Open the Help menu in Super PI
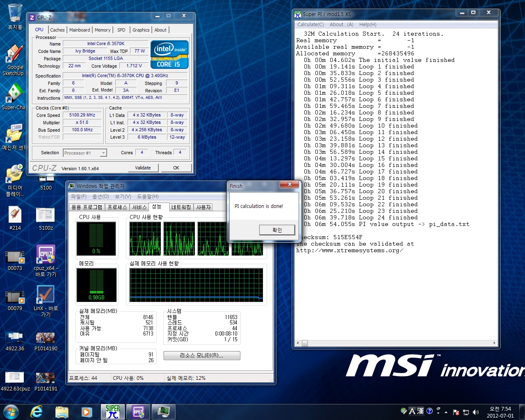525x420 pixels. [x=367, y=25]
